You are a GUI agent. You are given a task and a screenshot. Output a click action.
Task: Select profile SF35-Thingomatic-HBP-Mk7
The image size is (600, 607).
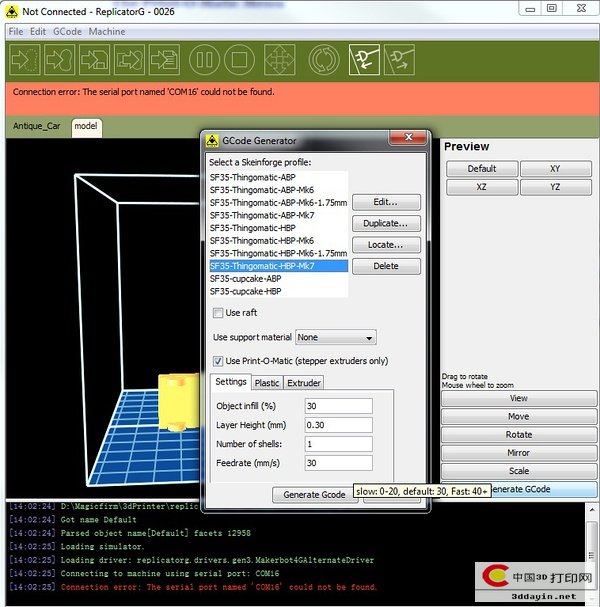coord(278,266)
